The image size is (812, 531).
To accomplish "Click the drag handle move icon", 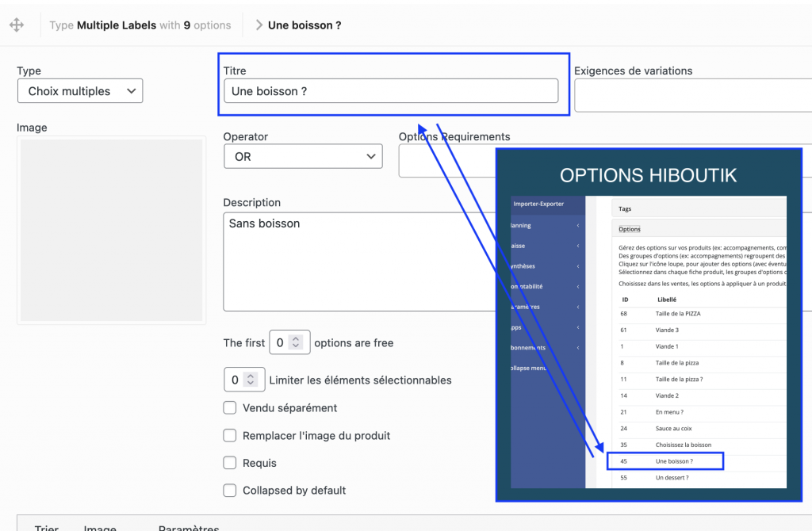I will [x=17, y=25].
